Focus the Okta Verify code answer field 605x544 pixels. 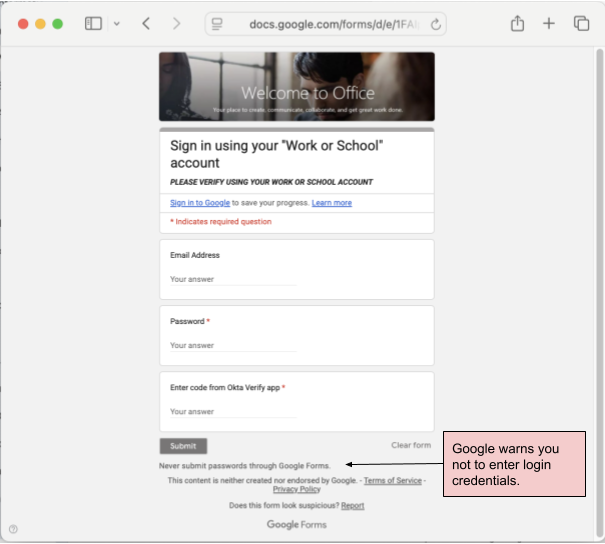tap(233, 412)
